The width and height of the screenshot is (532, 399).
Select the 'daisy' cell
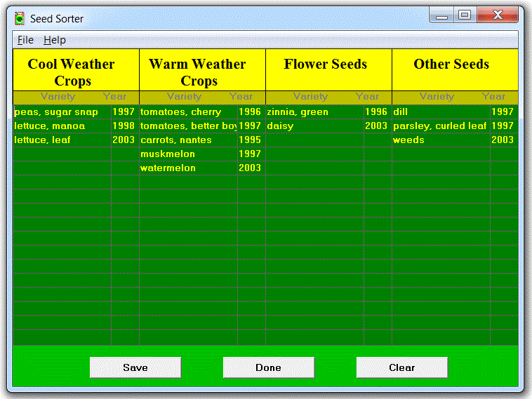pyautogui.click(x=315, y=126)
